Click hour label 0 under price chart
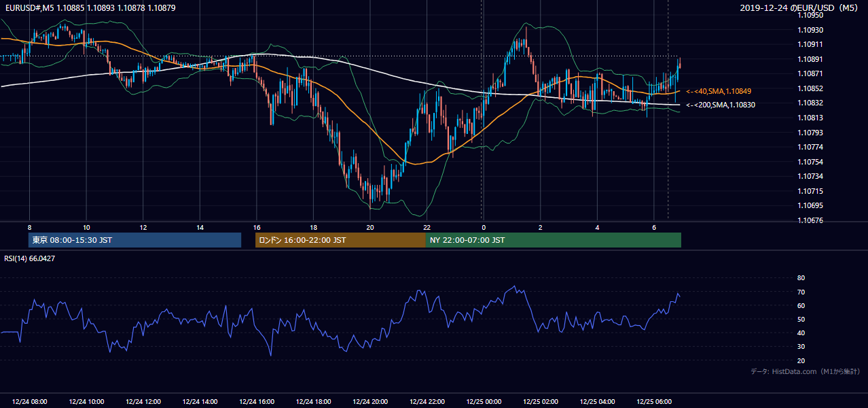868x408 pixels. tap(484, 227)
